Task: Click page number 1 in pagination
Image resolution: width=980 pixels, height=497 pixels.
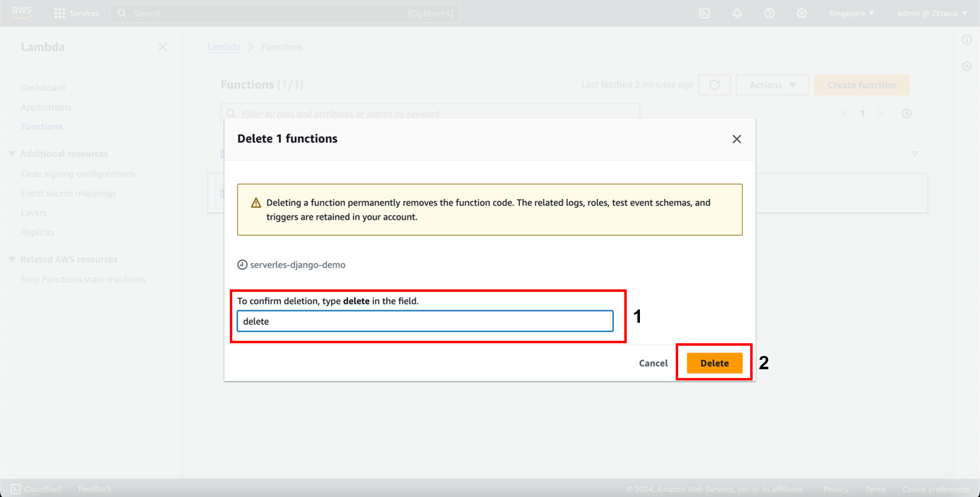Action: pyautogui.click(x=862, y=114)
